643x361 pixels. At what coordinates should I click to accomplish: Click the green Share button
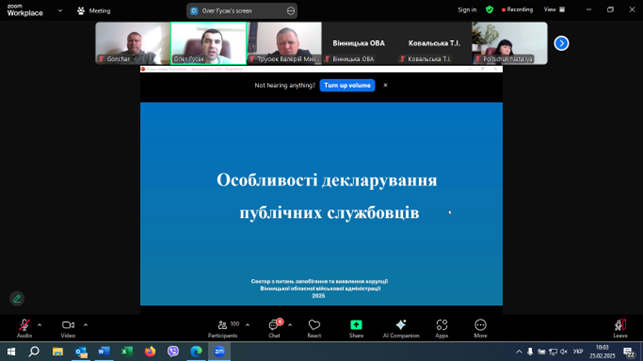356,328
